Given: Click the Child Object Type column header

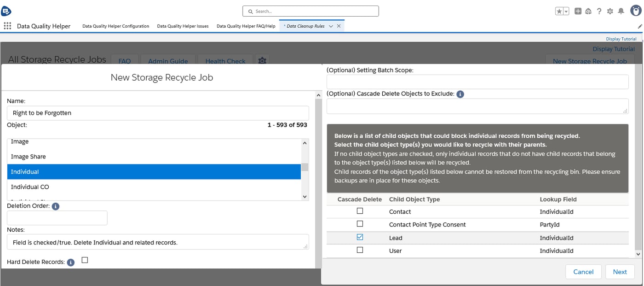Looking at the screenshot, I should 414,199.
